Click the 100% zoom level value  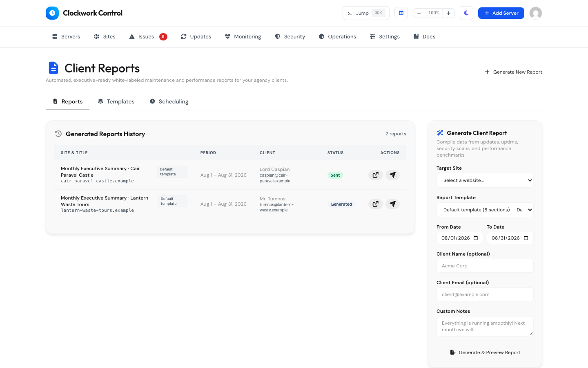coord(434,13)
